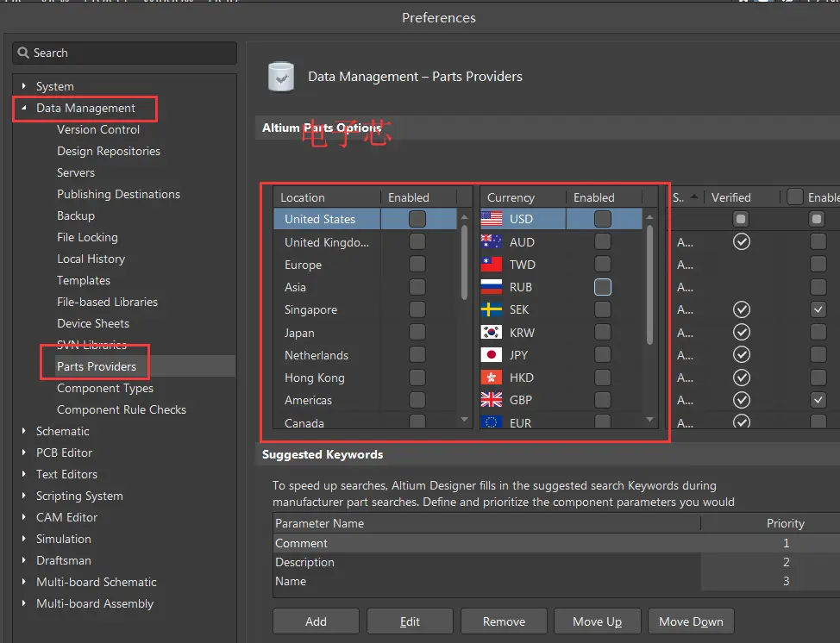Click the Location list scrollbar thumb

(x=464, y=262)
